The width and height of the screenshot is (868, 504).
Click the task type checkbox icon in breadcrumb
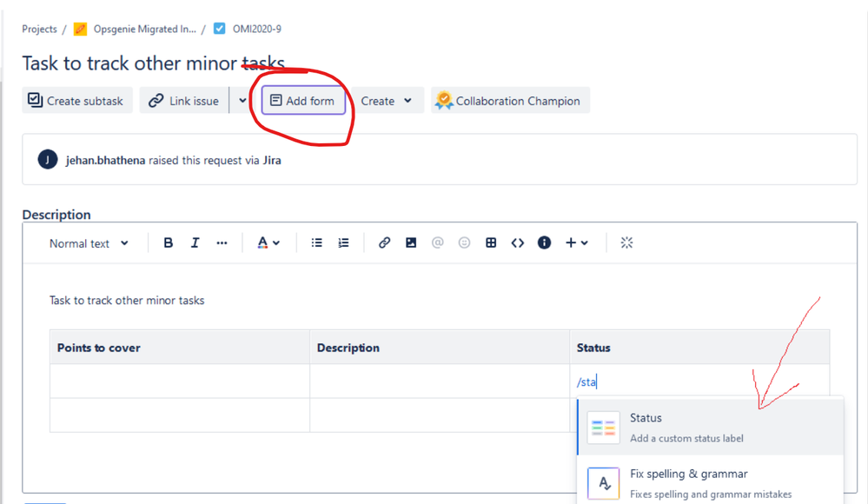pyautogui.click(x=219, y=29)
